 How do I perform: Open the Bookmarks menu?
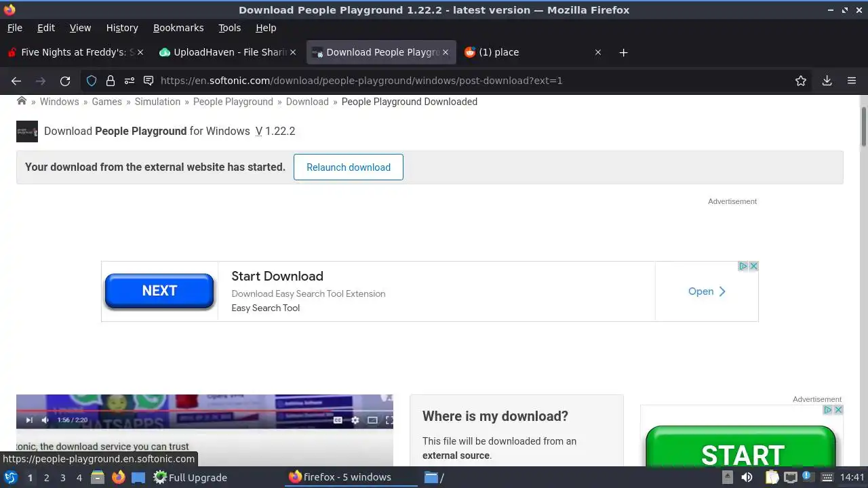pos(178,28)
